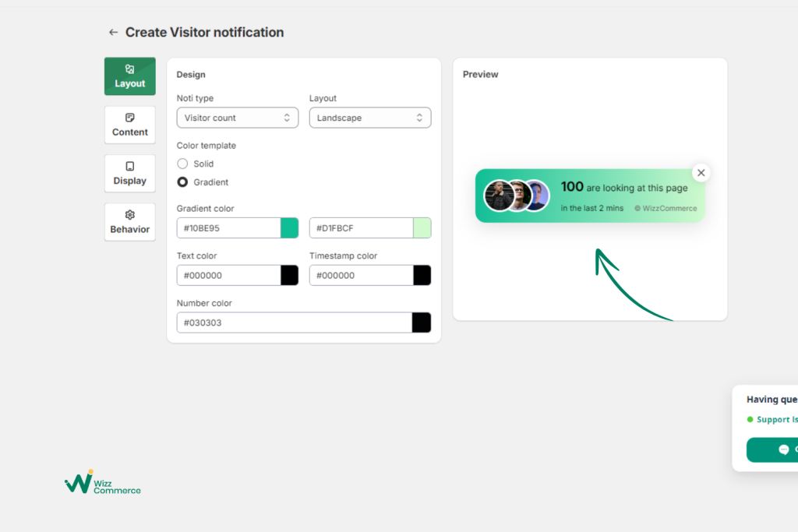Click 'in the last 2 mins' text
This screenshot has height=532, width=798.
(x=592, y=208)
